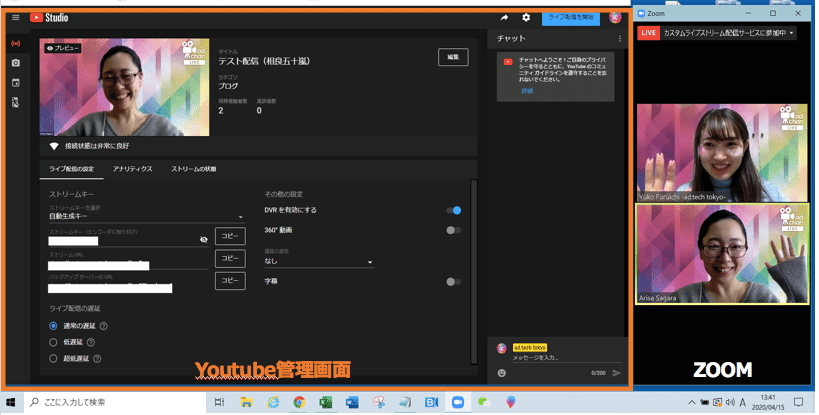Click the help icon next to 超低遅延
Screen dimensions: 819x415
97,359
